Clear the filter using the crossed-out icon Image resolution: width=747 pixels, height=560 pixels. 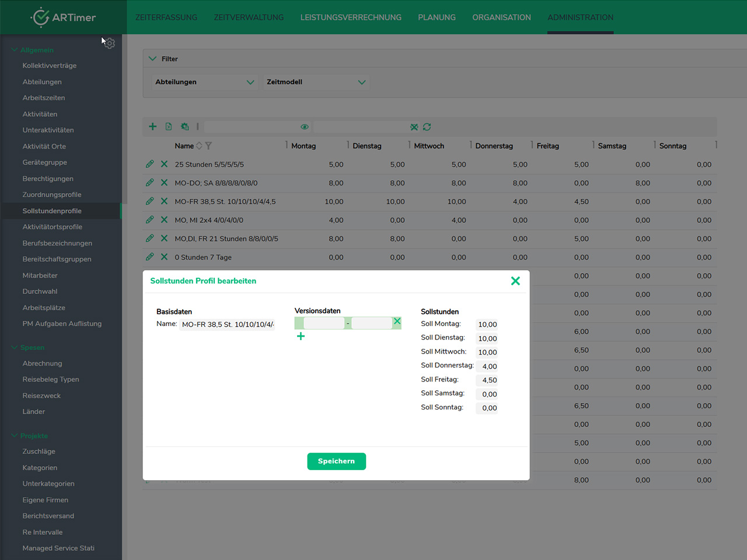414,127
